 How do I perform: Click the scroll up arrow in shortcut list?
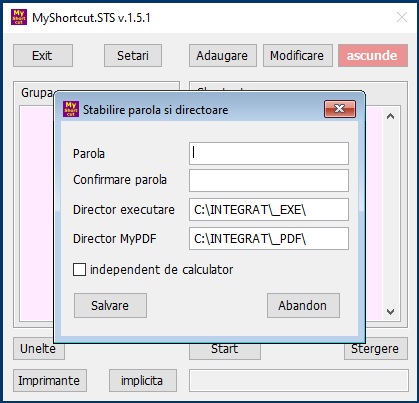[390, 116]
